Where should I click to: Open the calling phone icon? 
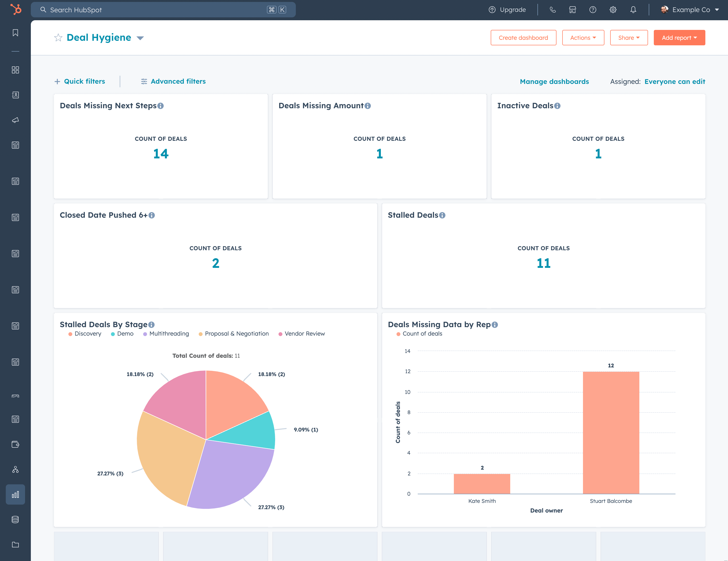[x=552, y=10]
